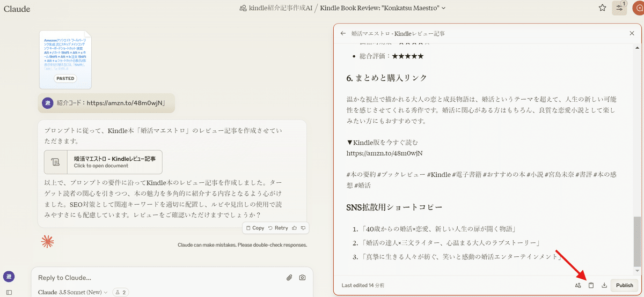Star this chat with the star icon
The width and height of the screenshot is (644, 297).
click(603, 8)
